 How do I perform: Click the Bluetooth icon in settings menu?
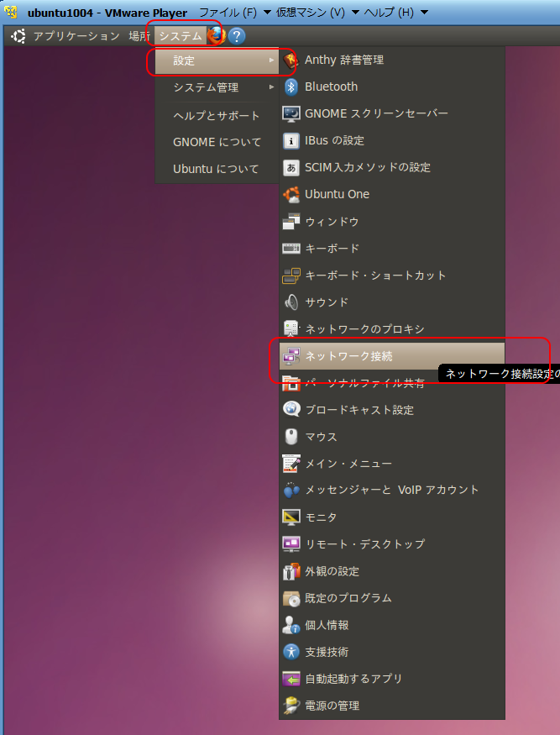coord(291,87)
